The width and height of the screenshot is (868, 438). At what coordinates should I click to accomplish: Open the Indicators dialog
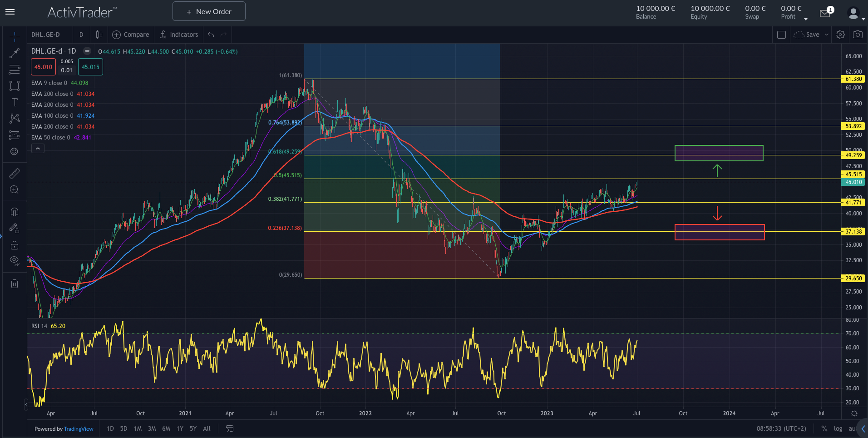(179, 35)
